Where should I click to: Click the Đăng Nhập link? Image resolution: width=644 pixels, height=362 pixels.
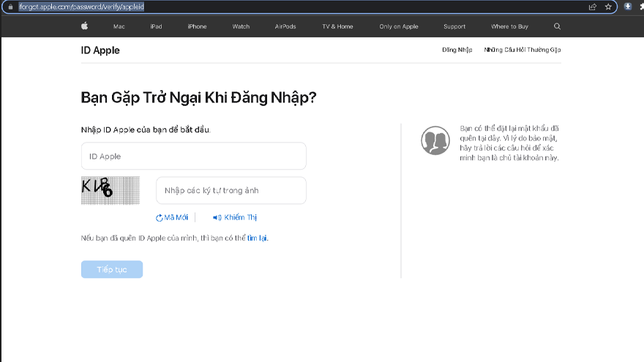tap(457, 50)
